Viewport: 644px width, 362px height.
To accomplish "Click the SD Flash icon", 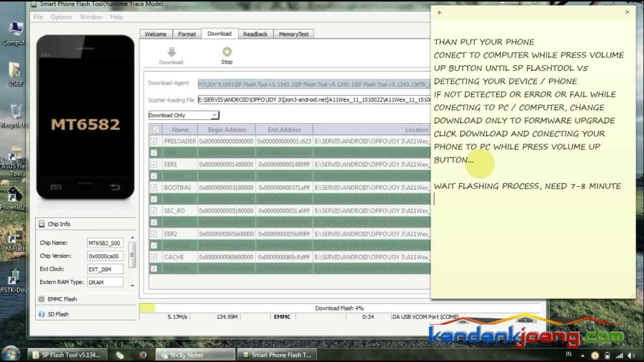I will point(42,314).
